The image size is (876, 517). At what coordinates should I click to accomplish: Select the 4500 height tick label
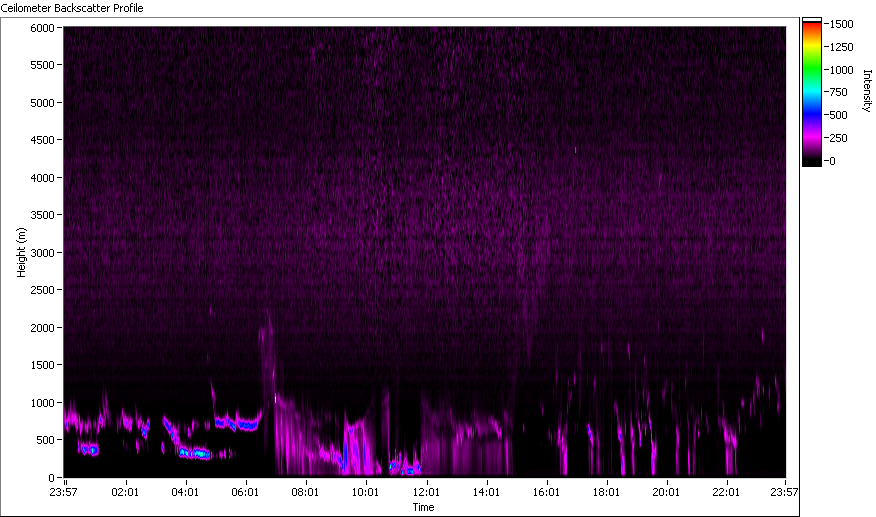[42, 140]
